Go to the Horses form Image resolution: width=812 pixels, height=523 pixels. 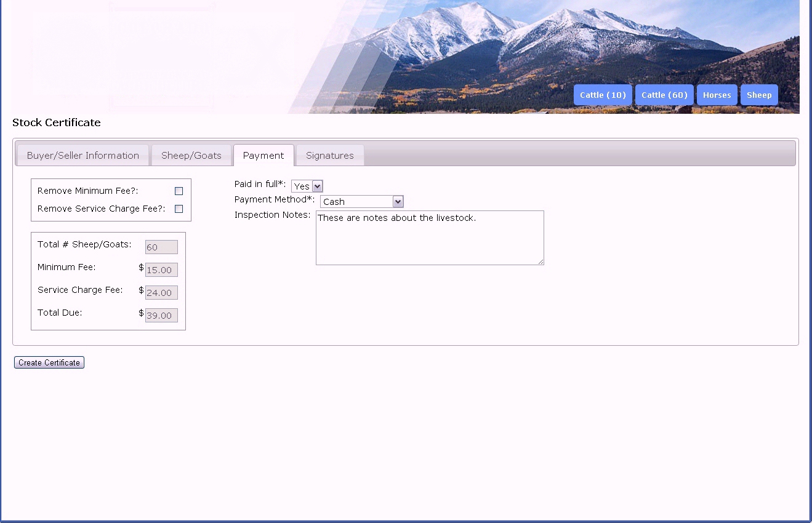(x=717, y=95)
